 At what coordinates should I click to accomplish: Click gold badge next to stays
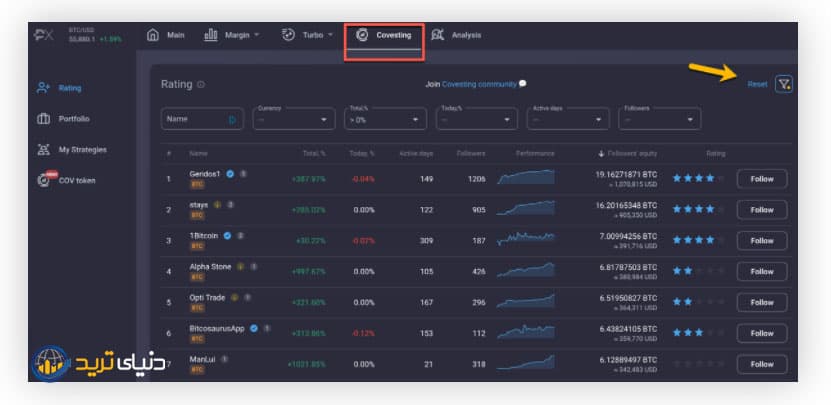[x=217, y=204]
